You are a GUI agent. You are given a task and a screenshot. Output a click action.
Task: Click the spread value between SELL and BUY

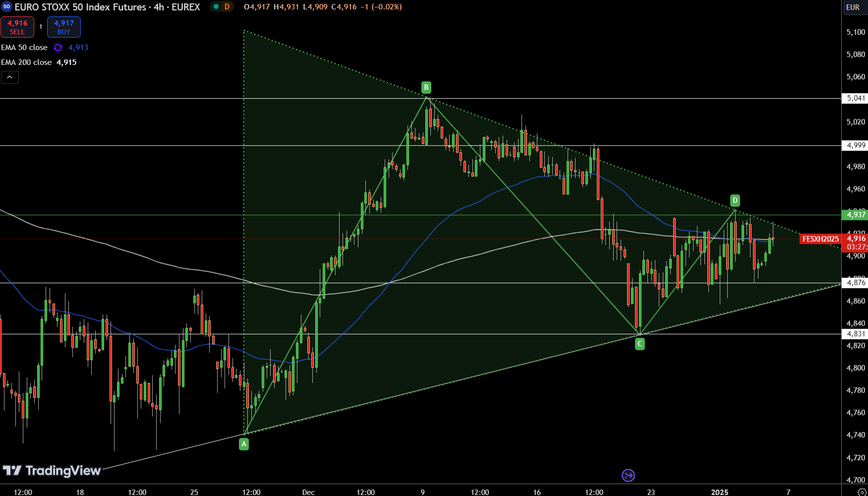[41, 27]
